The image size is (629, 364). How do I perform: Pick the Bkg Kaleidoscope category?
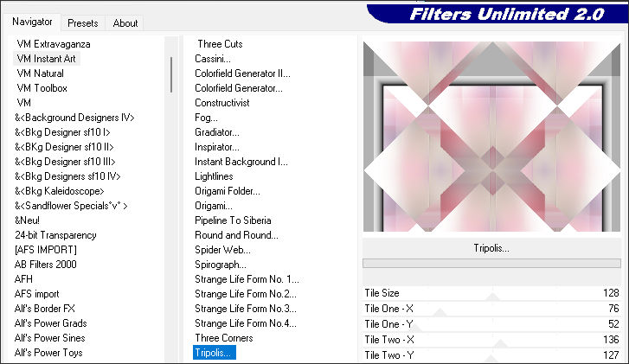[60, 190]
